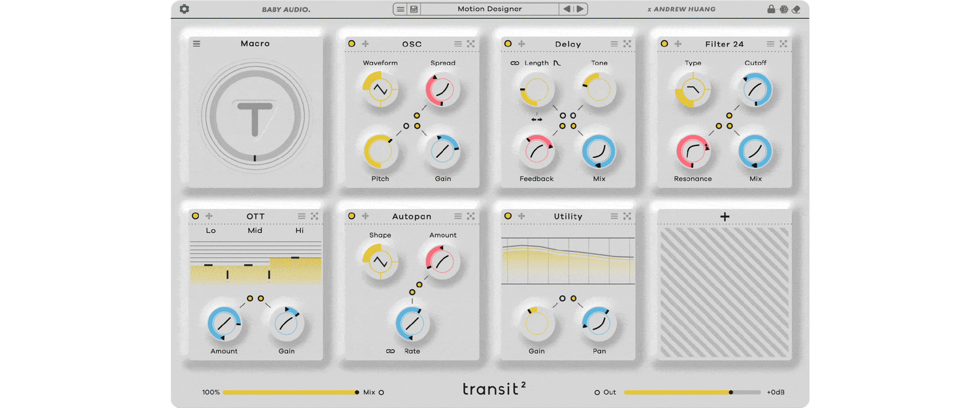980x408 pixels.
Task: Add a new effect module with plus
Action: [x=725, y=217]
